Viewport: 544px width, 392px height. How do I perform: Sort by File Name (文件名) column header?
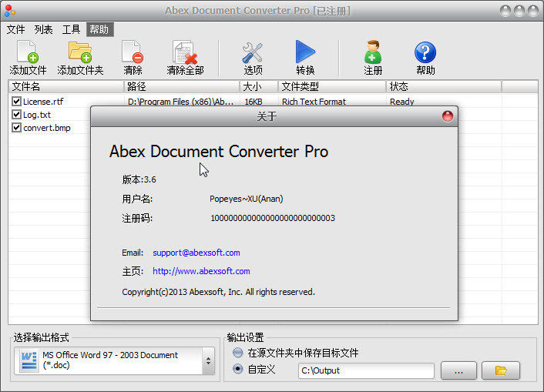(66, 86)
